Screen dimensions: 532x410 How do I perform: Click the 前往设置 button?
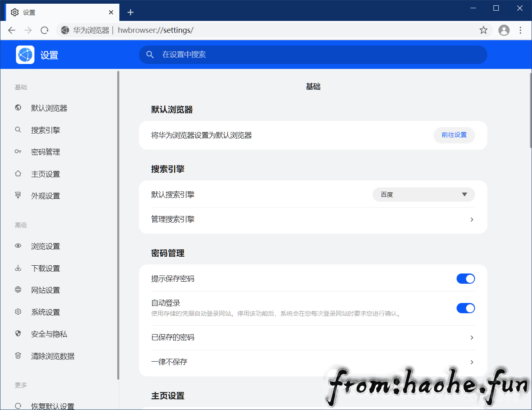(454, 135)
